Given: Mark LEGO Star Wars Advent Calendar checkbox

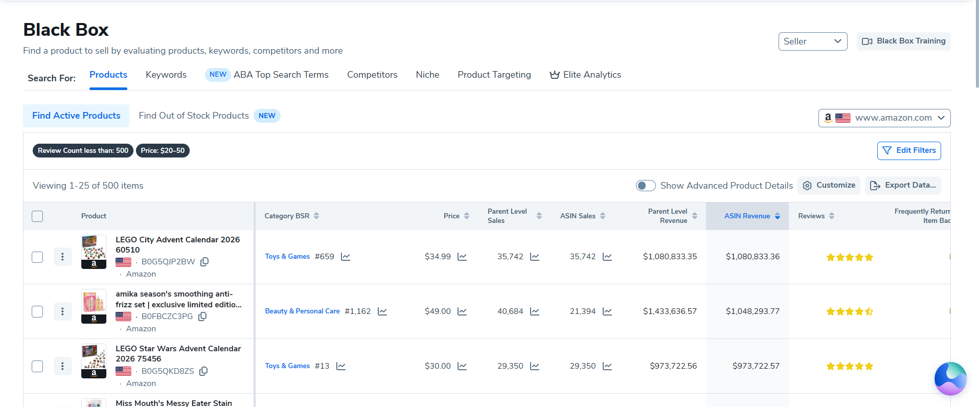Looking at the screenshot, I should pos(37,367).
